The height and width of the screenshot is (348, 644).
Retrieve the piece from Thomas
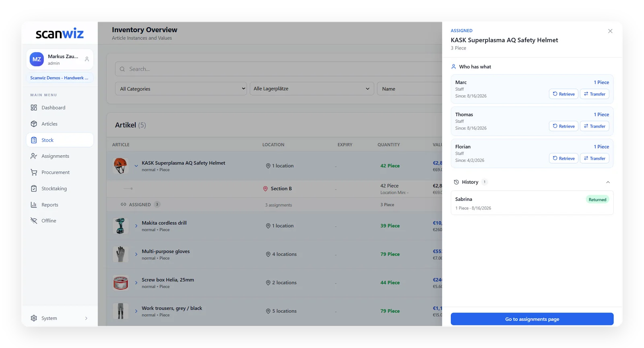(x=563, y=126)
